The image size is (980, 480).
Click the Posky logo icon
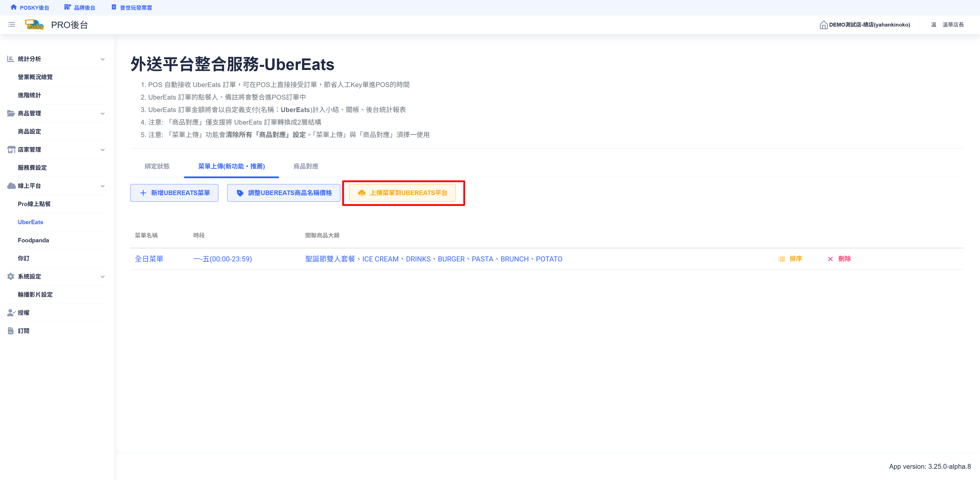(x=34, y=25)
